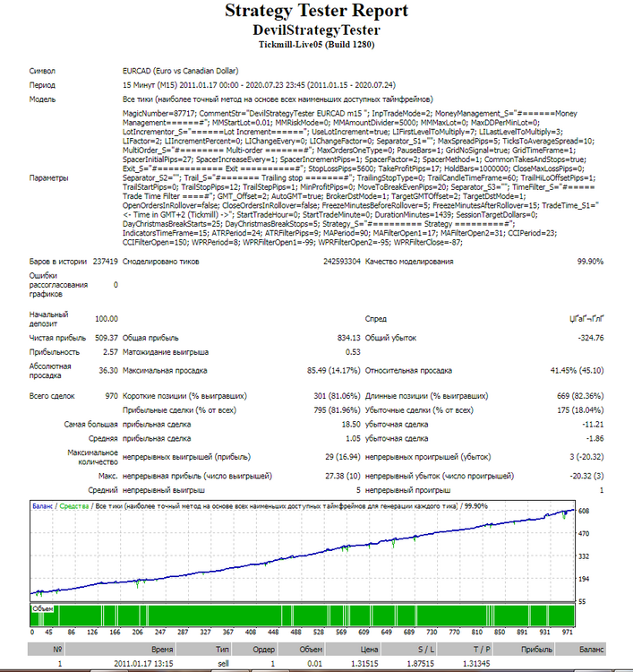Select loss trades value '175 (18.04%)'
The height and width of the screenshot is (672, 633).
(x=580, y=410)
